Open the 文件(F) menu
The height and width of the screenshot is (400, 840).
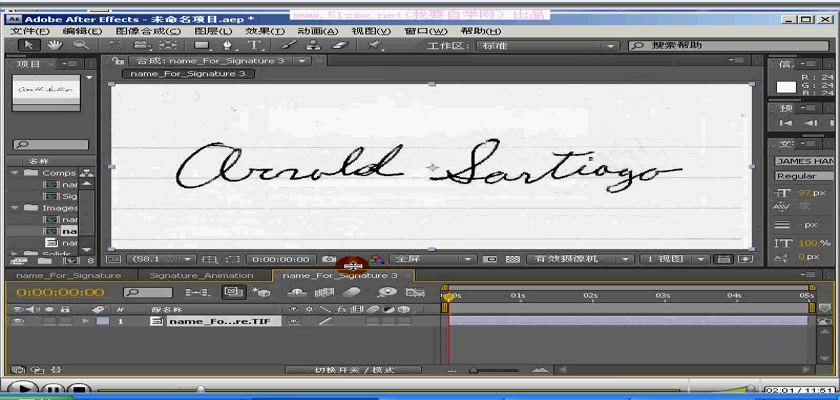coord(30,31)
